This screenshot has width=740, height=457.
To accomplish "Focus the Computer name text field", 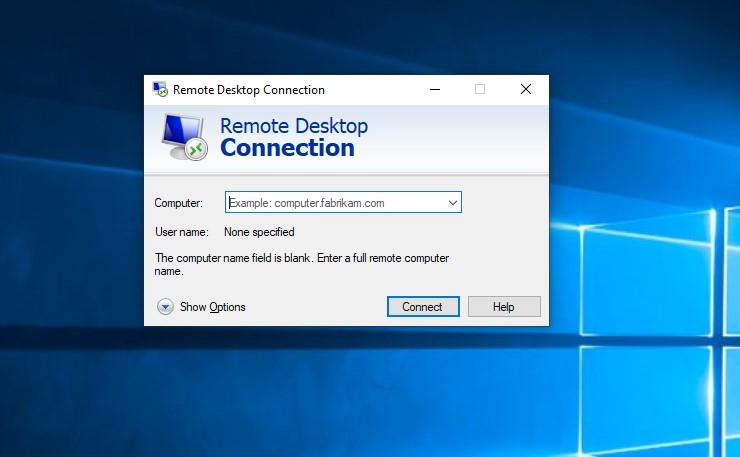I will 343,203.
